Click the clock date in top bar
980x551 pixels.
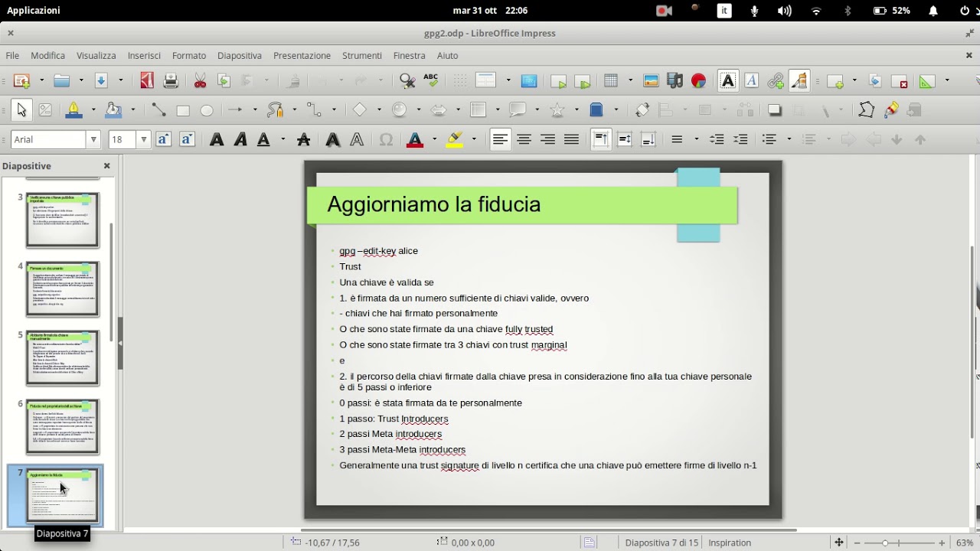pyautogui.click(x=490, y=11)
